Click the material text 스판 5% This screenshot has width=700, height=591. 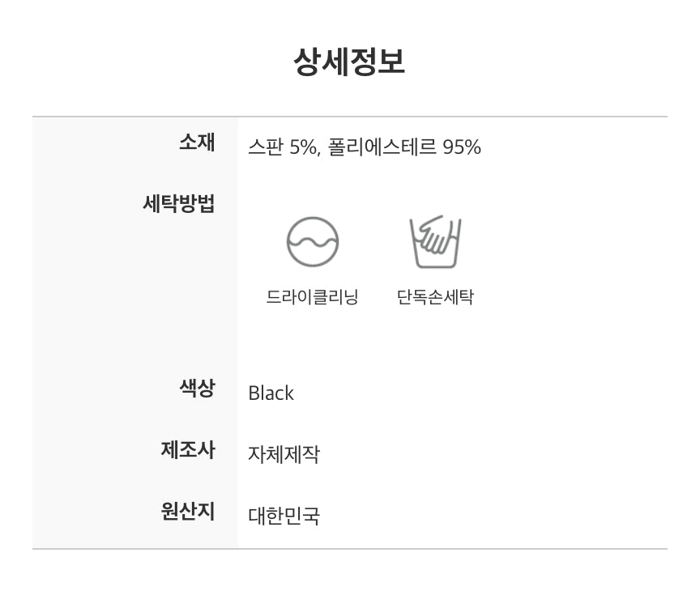[x=284, y=147]
